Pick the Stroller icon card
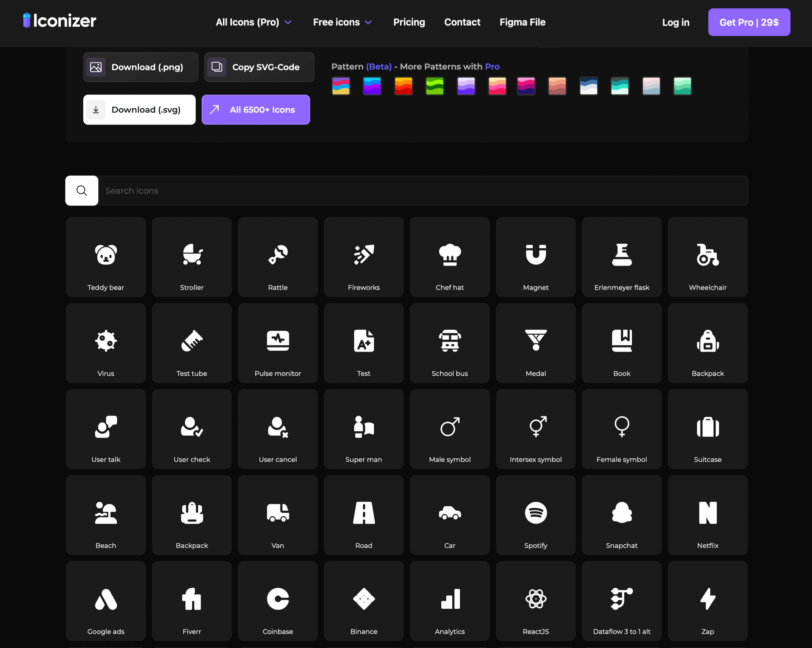Viewport: 812px width, 648px height. (x=192, y=257)
